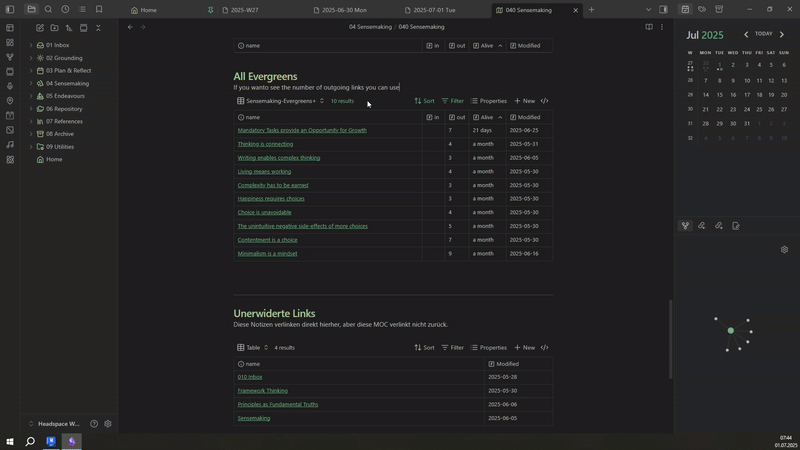The width and height of the screenshot is (800, 450).
Task: Click the graph view ribbon icon
Action: [x=10, y=57]
